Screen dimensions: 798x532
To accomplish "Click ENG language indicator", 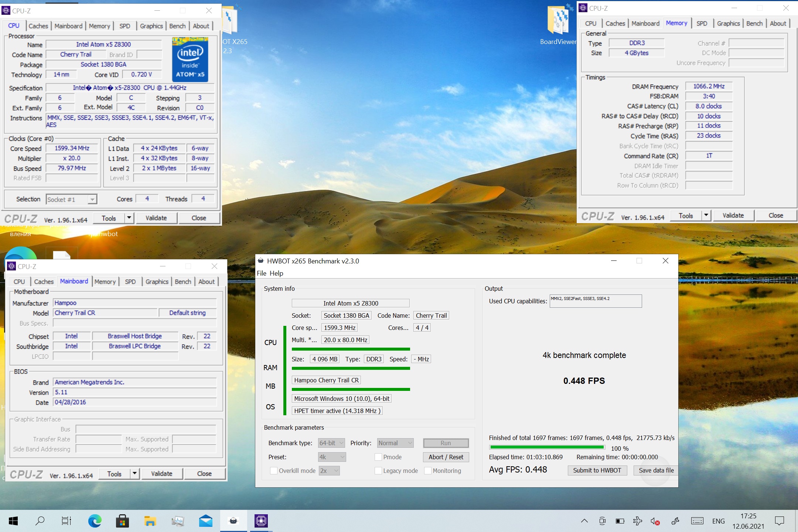I will (718, 521).
